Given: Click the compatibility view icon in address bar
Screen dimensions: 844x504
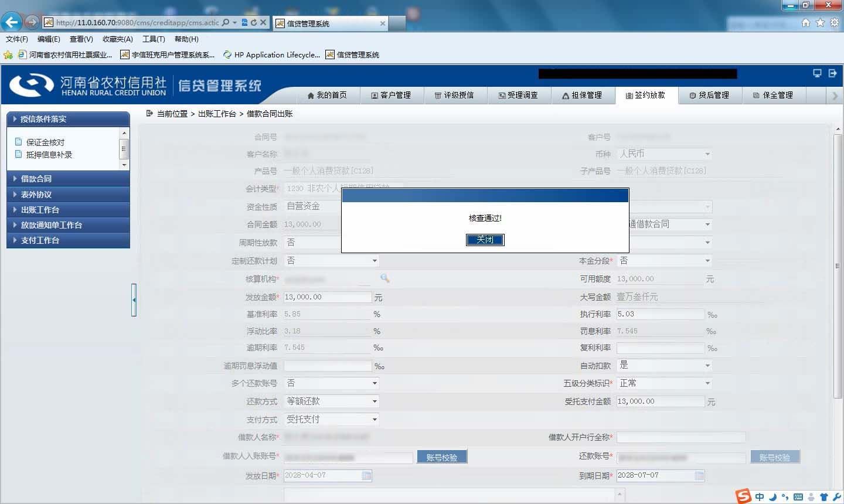Looking at the screenshot, I should click(x=244, y=23).
